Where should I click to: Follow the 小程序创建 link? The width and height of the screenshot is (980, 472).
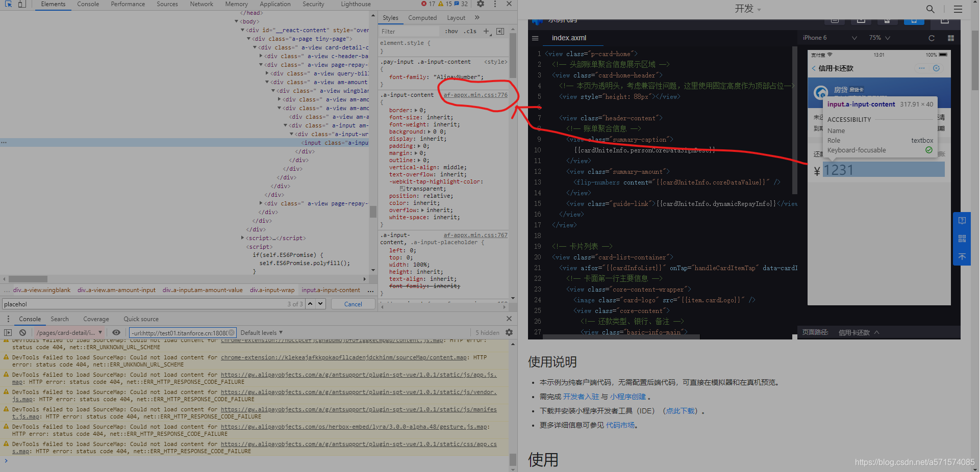[x=628, y=397]
